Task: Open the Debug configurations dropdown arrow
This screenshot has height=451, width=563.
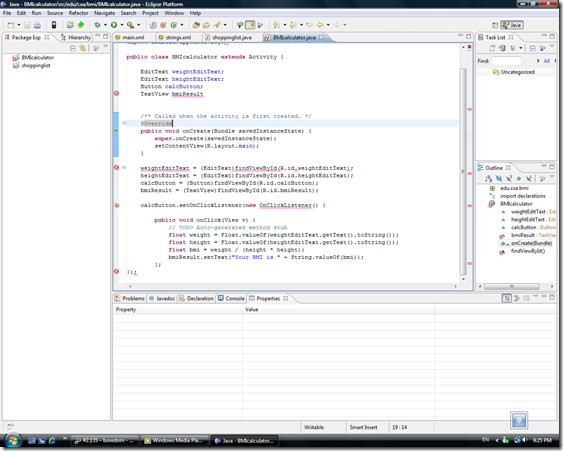Action: [x=105, y=25]
